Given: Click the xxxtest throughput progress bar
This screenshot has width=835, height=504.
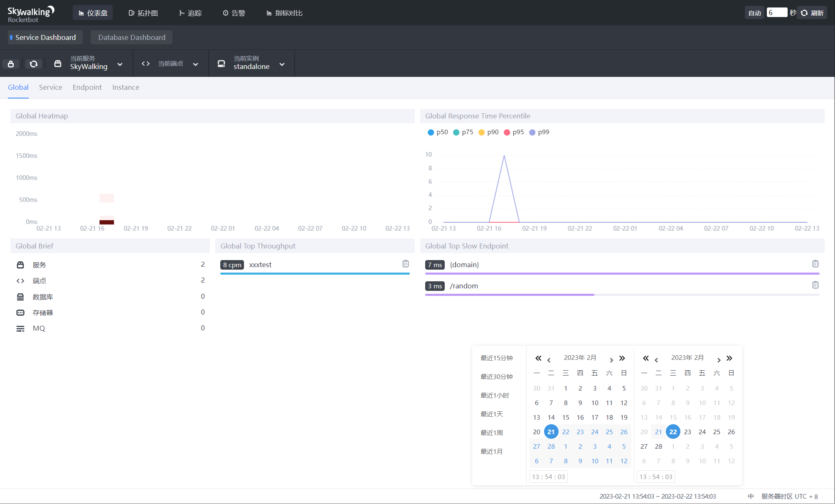Looking at the screenshot, I should click(x=315, y=273).
